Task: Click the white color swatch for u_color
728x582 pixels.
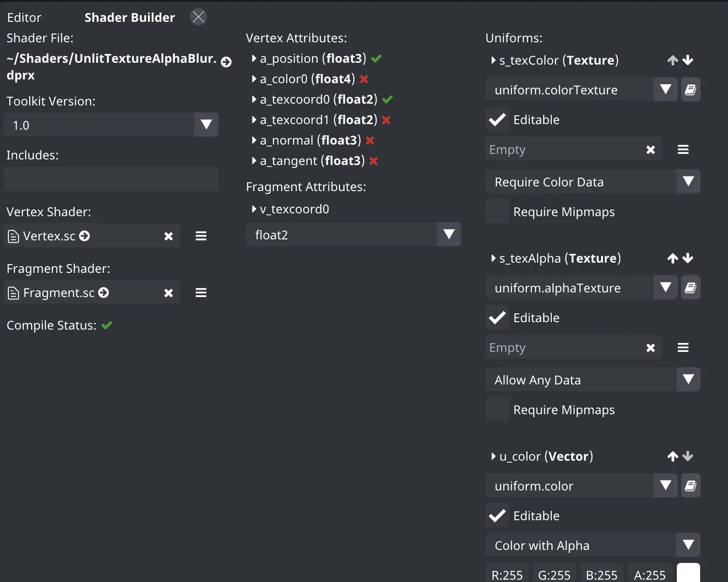Action: point(688,573)
